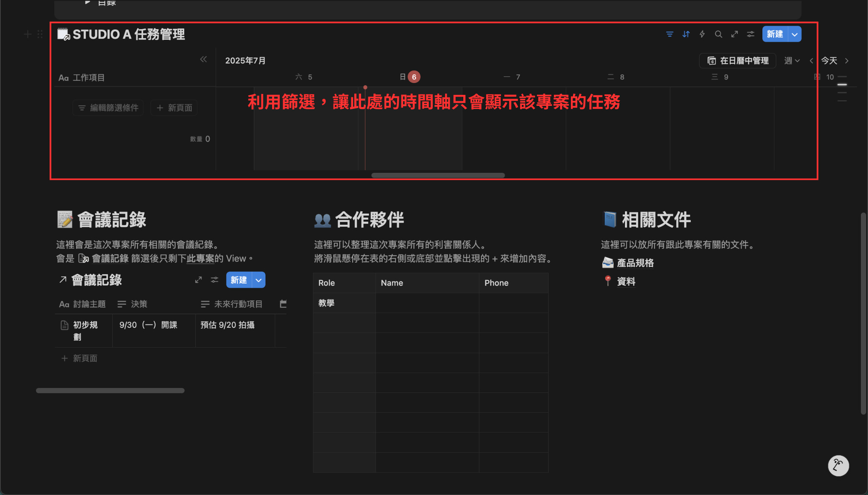Click 在日曆中管理 button
The image size is (868, 495).
738,61
